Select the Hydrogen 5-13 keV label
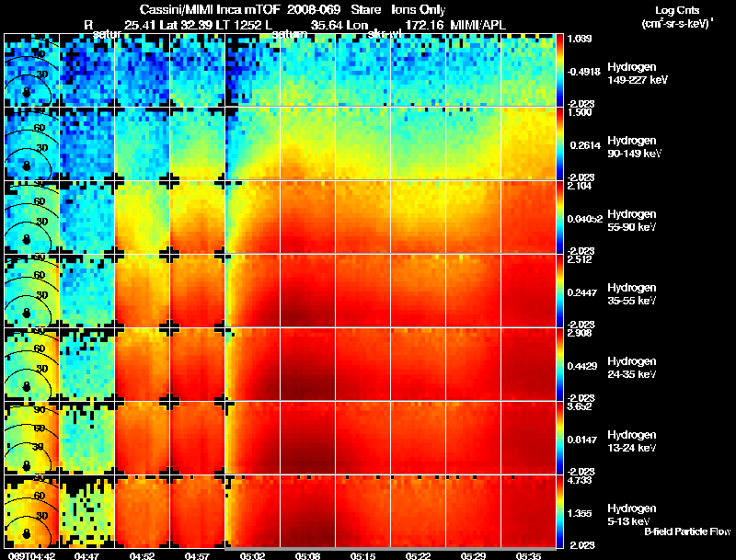This screenshot has height=560, width=736. coord(632,515)
